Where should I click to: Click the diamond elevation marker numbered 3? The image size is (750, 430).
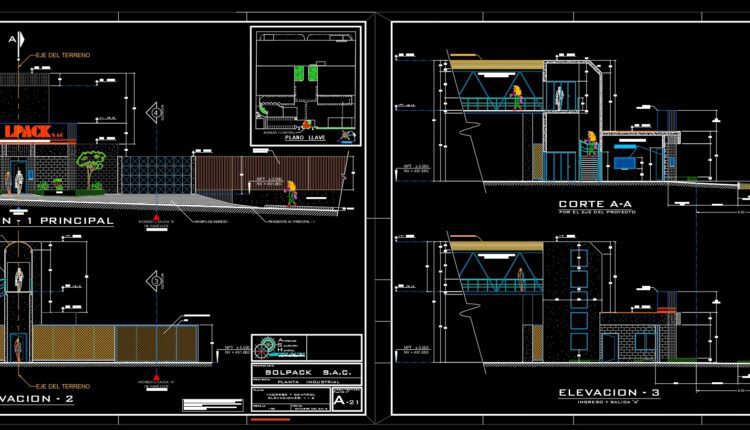(154, 281)
